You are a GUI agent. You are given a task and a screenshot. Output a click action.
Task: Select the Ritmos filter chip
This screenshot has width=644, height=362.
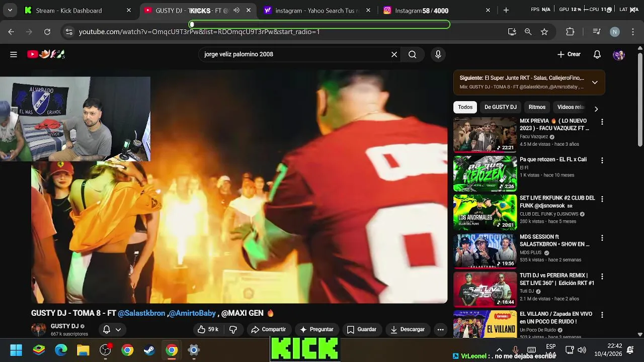[x=537, y=107]
